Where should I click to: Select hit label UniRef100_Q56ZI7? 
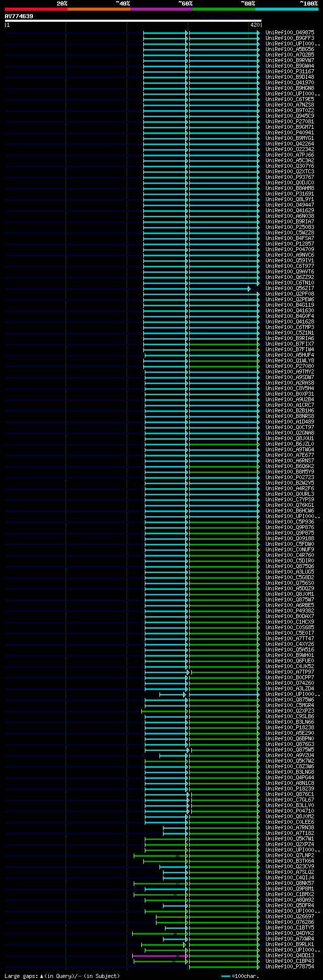coord(290,289)
